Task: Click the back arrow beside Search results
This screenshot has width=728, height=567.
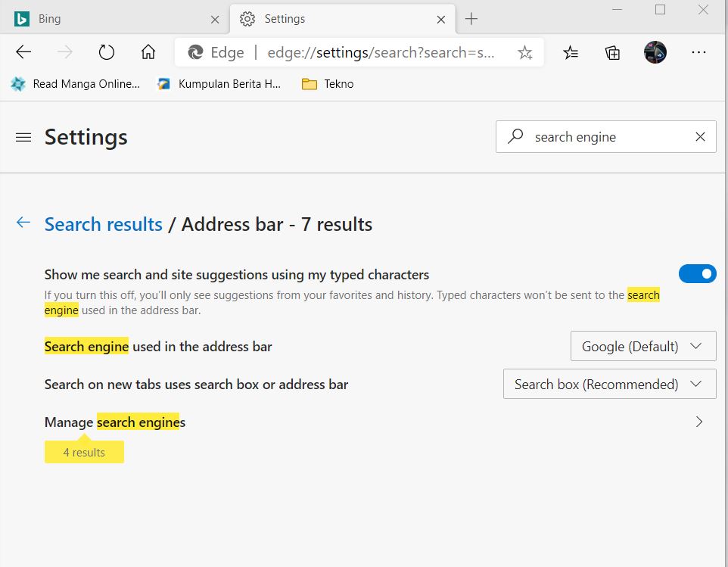Action: (x=23, y=223)
